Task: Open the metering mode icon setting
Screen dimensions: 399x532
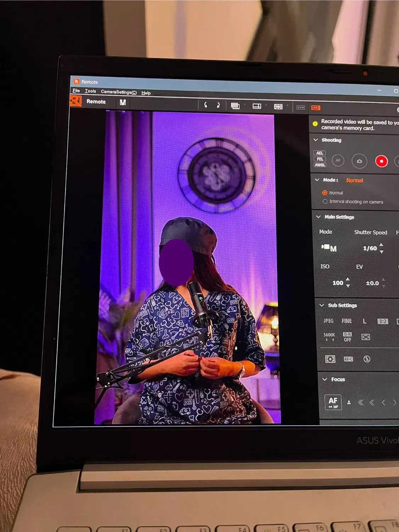Action: [x=330, y=359]
